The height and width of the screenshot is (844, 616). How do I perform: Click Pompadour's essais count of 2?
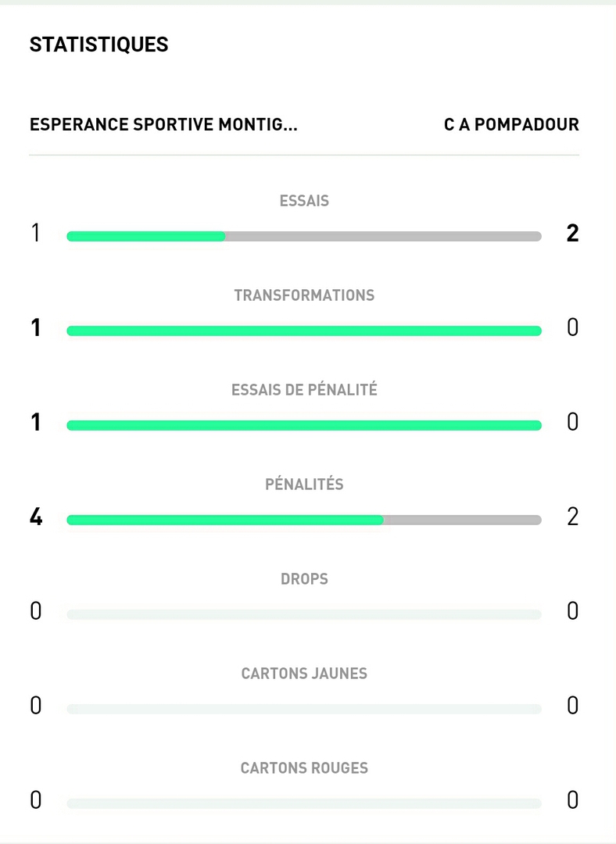point(572,234)
